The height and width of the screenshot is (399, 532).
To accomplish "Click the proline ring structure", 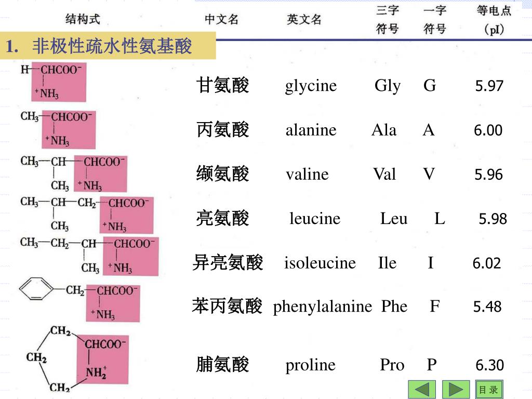I will 77,358.
